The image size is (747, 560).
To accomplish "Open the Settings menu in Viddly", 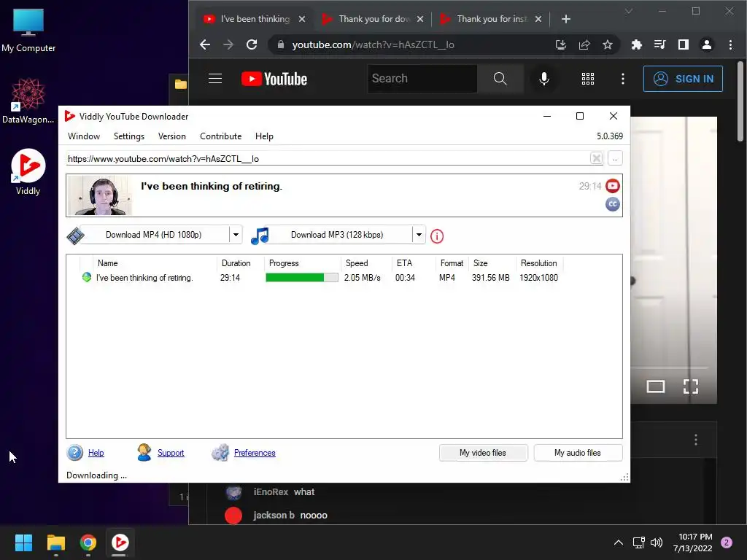I will pos(128,136).
